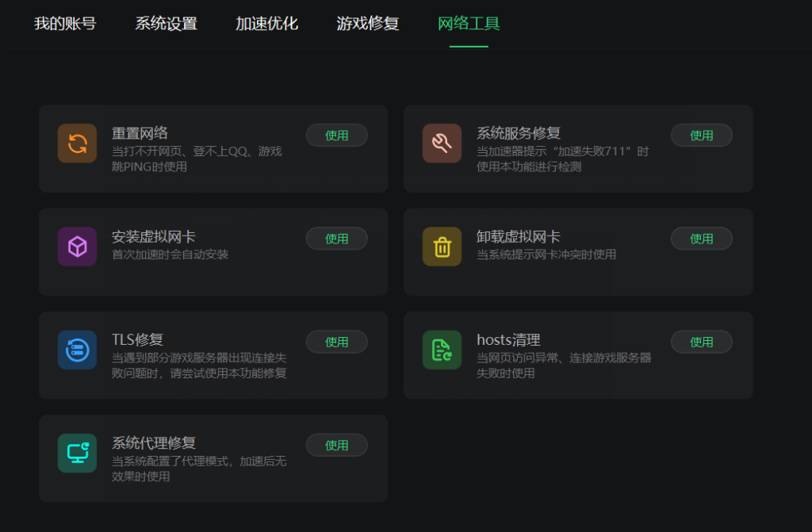Open the 我的账号 tab

pos(65,23)
